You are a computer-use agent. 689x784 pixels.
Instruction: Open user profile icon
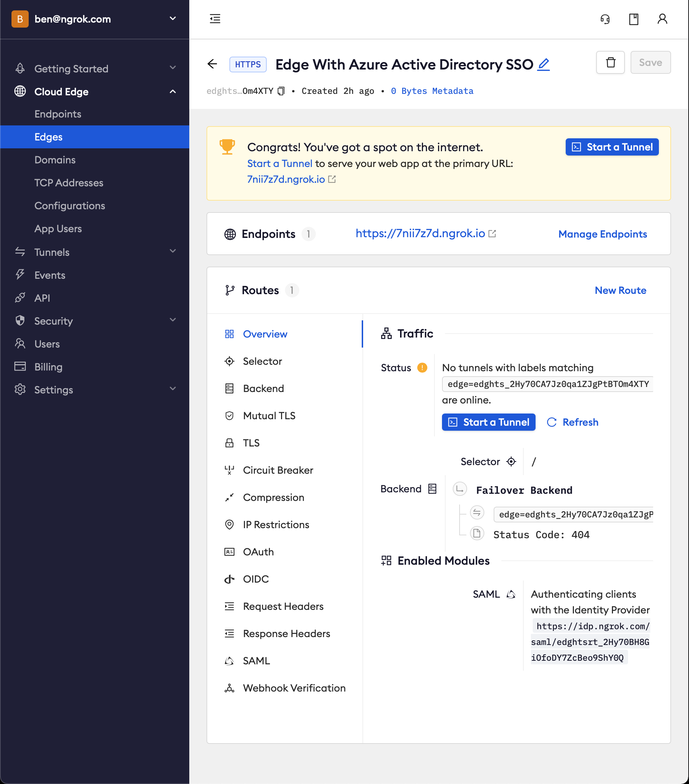tap(662, 19)
